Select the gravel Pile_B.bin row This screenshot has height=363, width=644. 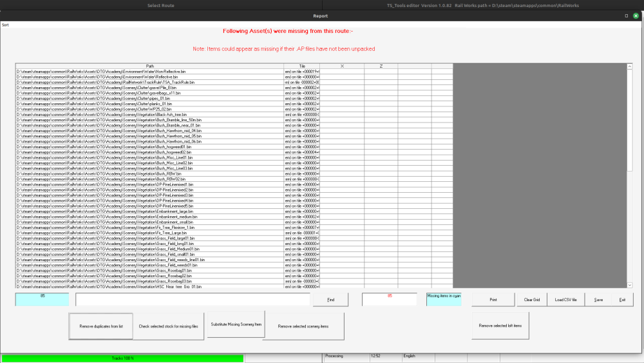click(x=234, y=88)
